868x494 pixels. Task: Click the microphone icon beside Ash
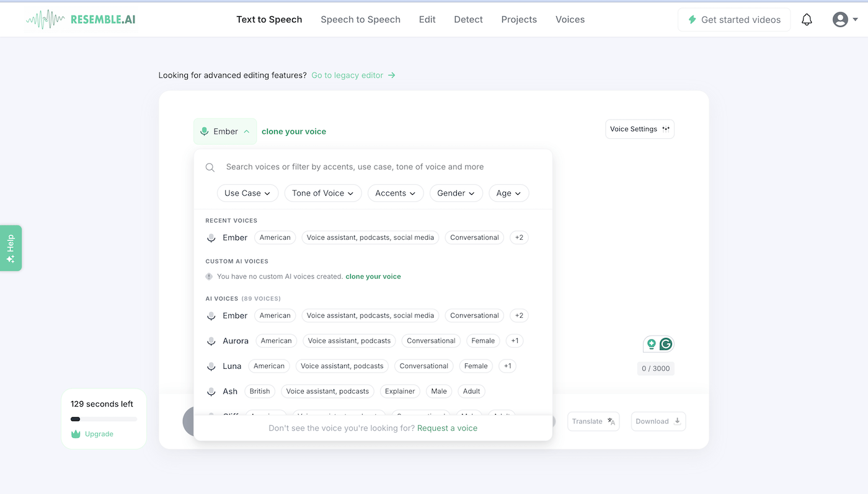(211, 392)
